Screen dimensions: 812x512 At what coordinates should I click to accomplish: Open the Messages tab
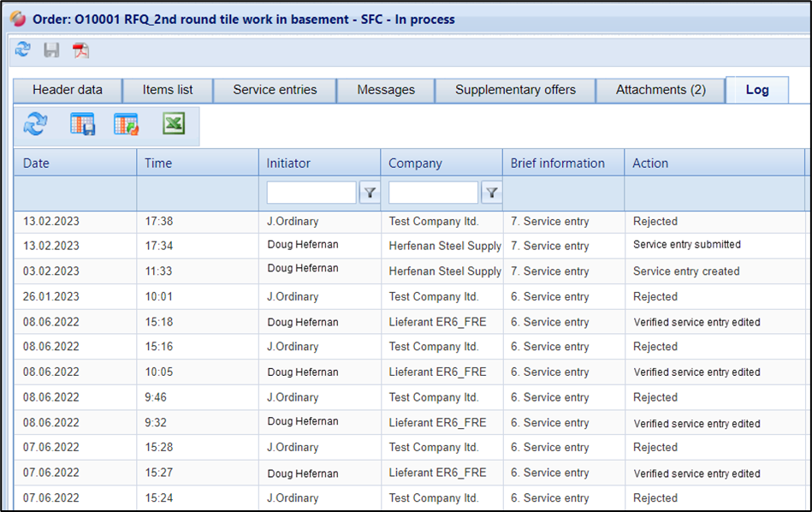(386, 90)
